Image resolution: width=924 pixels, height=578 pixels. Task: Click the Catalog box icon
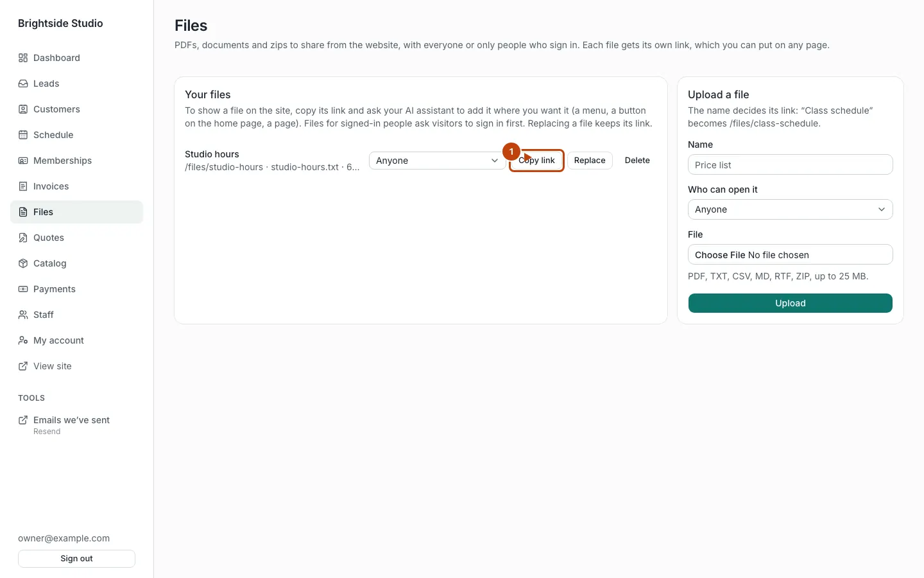coord(23,263)
